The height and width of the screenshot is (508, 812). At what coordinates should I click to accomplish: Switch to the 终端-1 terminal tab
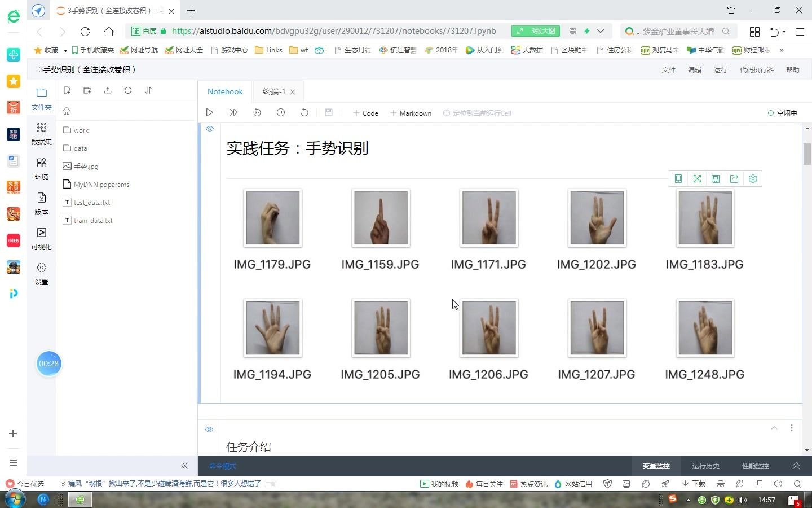[274, 91]
